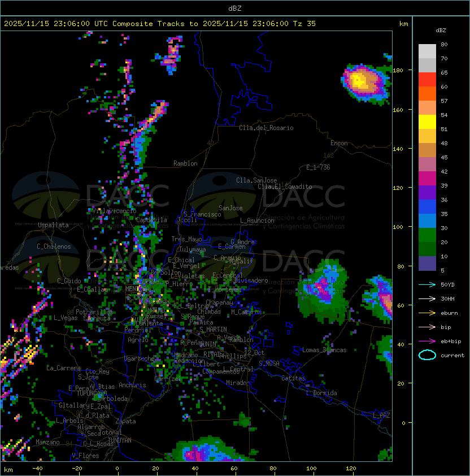Click the cyan 50YD arrow legend icon

coord(427,284)
